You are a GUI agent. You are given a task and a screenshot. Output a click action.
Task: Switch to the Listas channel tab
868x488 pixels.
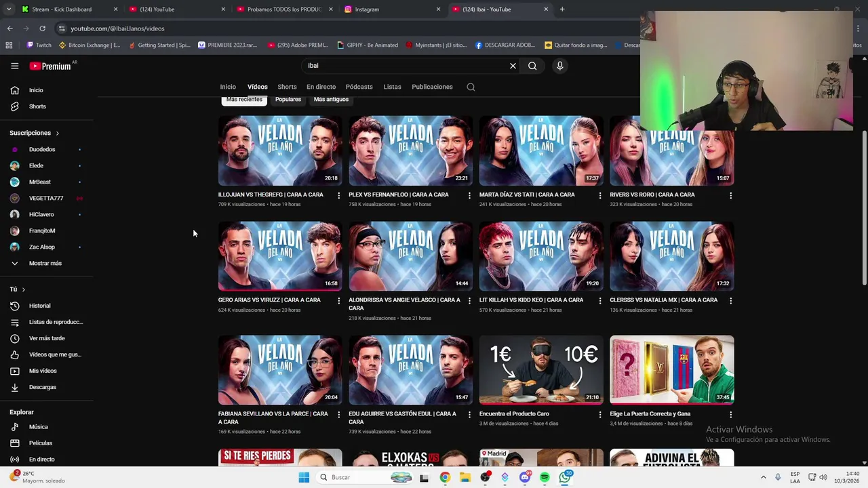click(x=392, y=87)
